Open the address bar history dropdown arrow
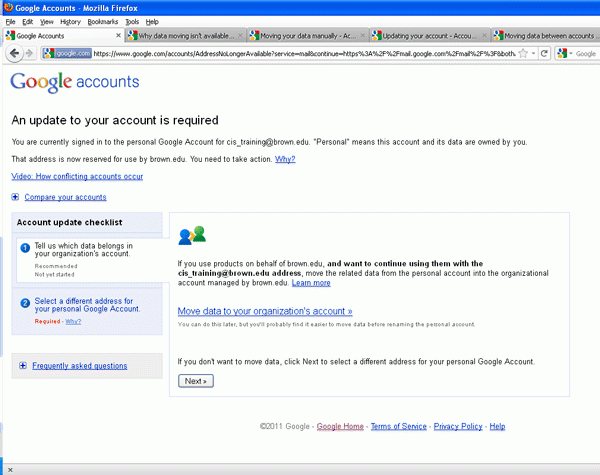 533,54
